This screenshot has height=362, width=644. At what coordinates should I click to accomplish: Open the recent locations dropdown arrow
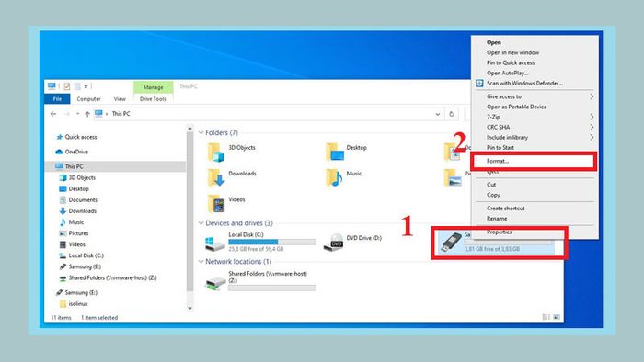pyautogui.click(x=77, y=114)
